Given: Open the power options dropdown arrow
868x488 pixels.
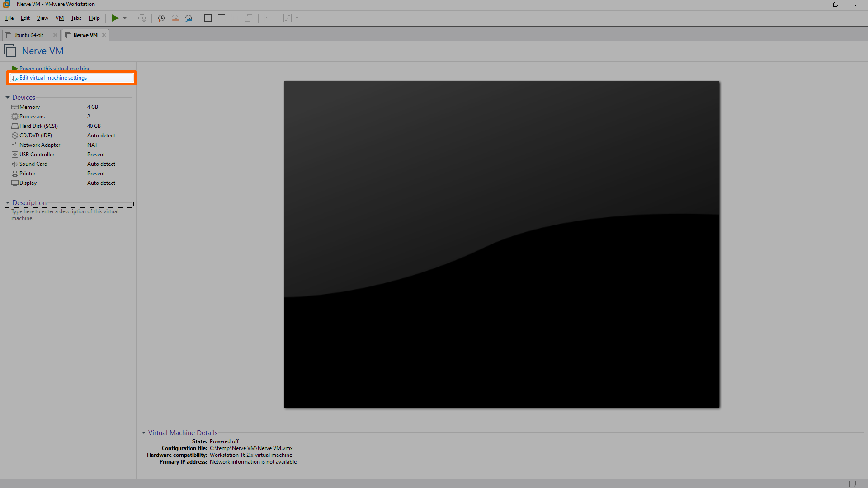Looking at the screenshot, I should 125,18.
